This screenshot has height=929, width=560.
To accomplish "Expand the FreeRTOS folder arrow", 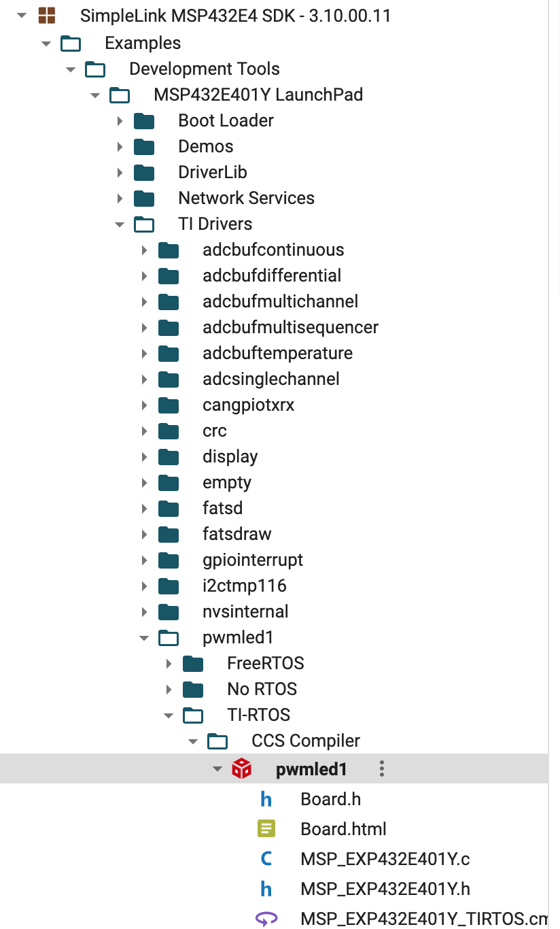I will pos(169,664).
